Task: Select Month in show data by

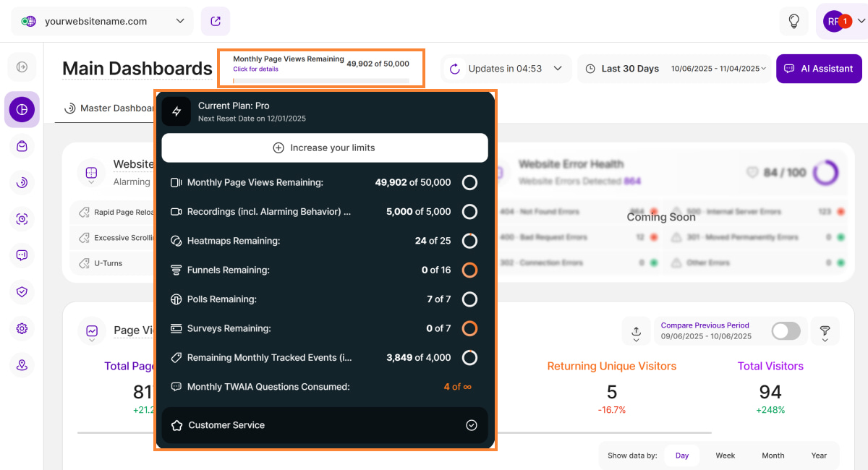Action: point(773,456)
